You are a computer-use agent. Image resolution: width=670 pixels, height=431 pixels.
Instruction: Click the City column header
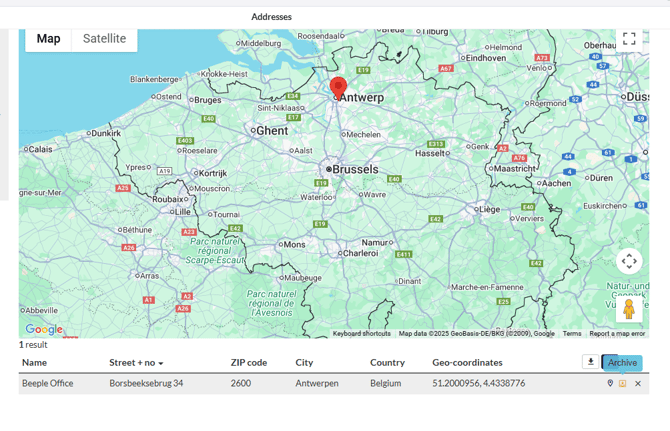coord(304,362)
